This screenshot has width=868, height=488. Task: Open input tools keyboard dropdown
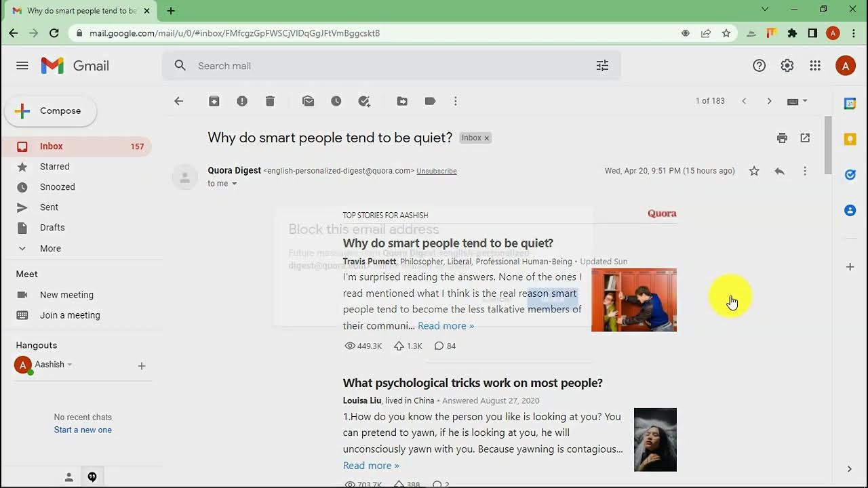tap(797, 101)
